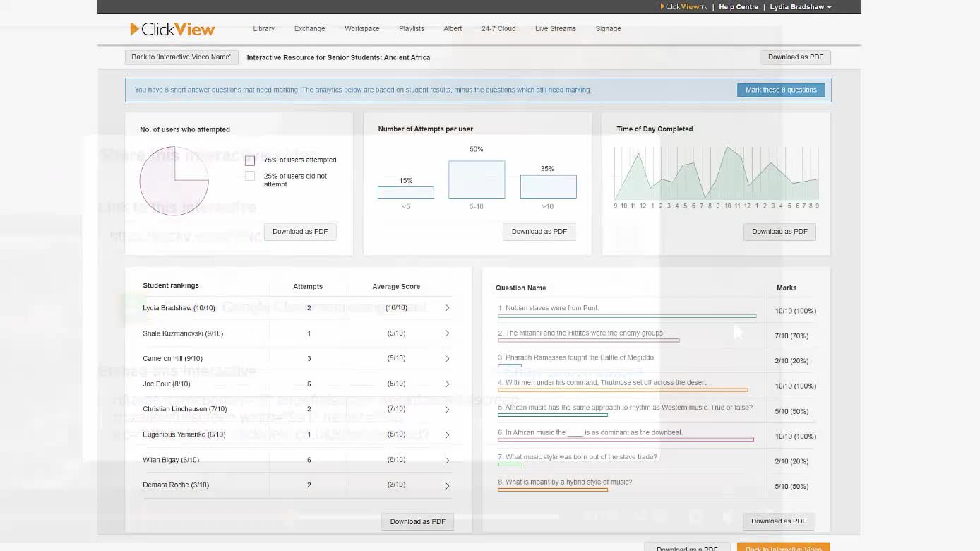Image resolution: width=980 pixels, height=551 pixels.
Task: Expand Cameron Hill row arrow
Action: (447, 359)
